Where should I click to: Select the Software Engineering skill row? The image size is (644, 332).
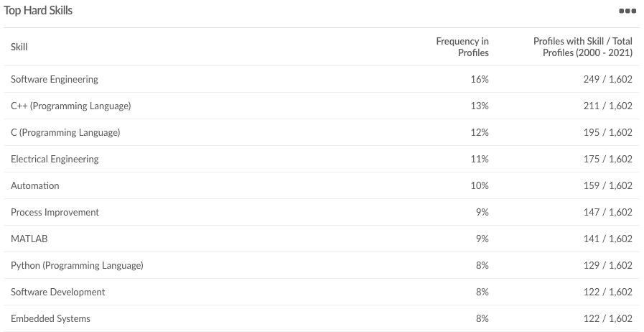(55, 80)
